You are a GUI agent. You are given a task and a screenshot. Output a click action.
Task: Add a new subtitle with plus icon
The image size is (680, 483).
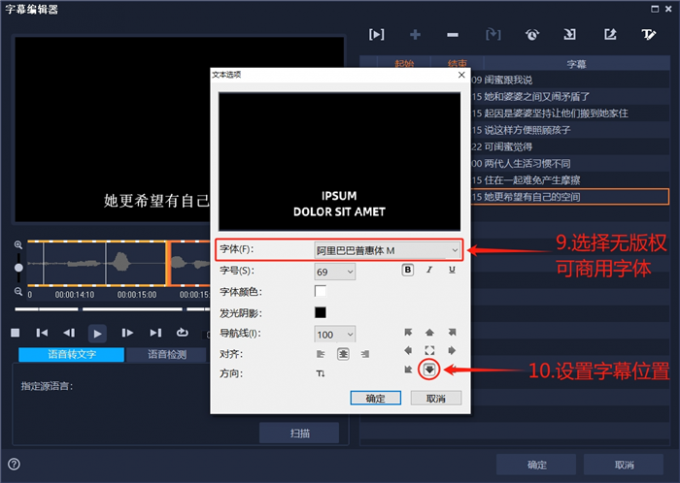[415, 34]
